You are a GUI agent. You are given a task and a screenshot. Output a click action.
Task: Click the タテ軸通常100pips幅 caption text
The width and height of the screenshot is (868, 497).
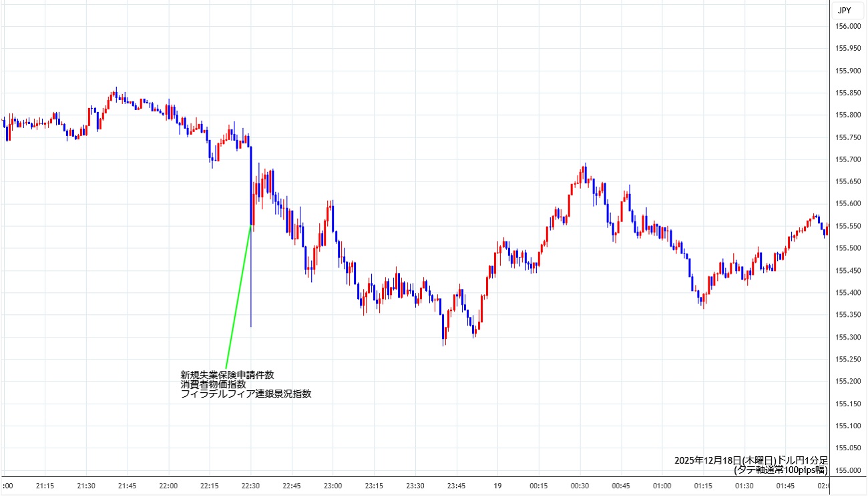[781, 470]
